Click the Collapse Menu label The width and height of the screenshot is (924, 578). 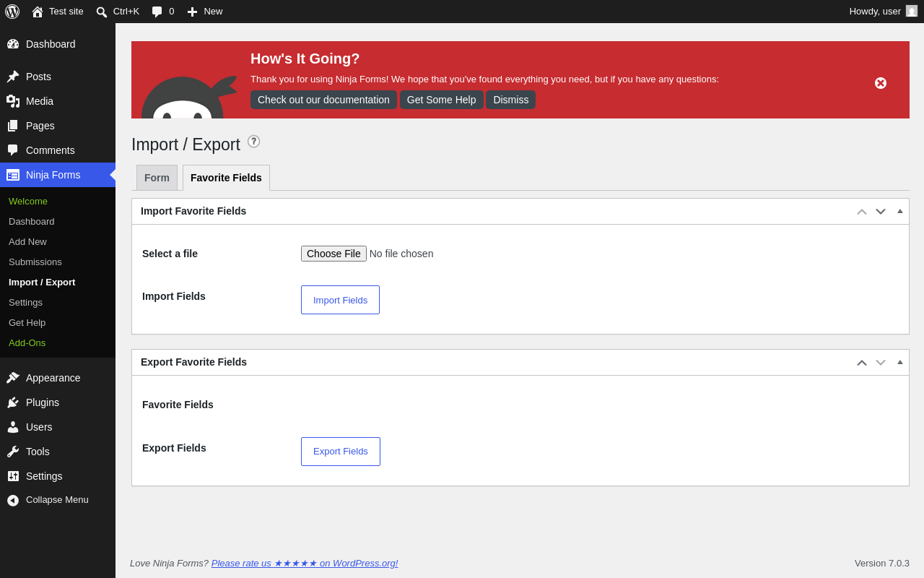pos(57,499)
